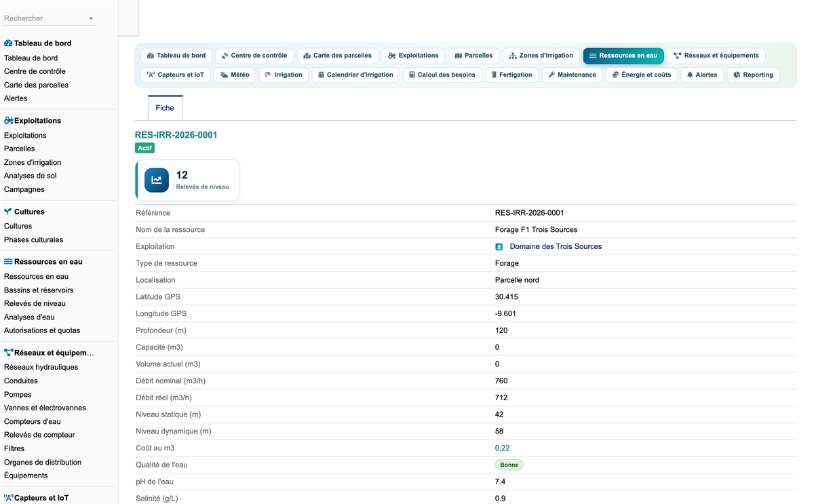Open Zones d'irrigation in sidebar

33,163
